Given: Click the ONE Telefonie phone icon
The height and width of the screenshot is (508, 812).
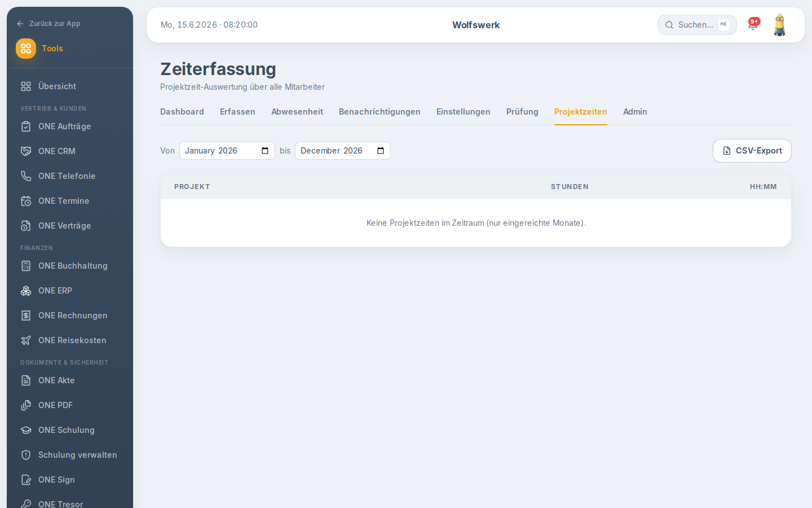Looking at the screenshot, I should point(26,176).
